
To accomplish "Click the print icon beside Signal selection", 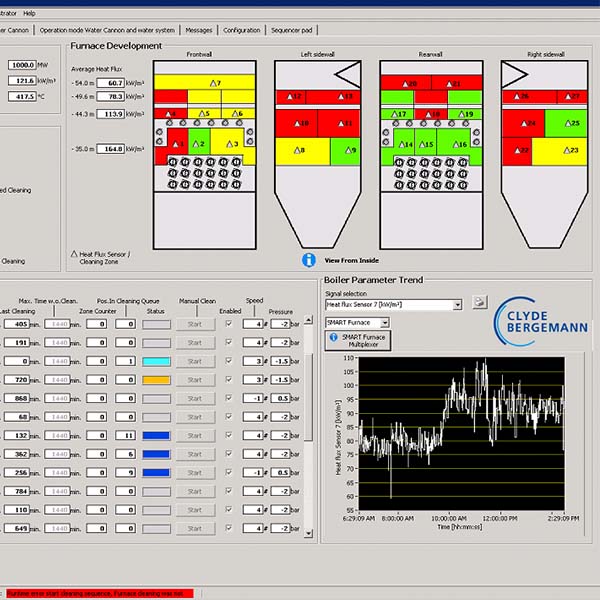I will point(479,302).
